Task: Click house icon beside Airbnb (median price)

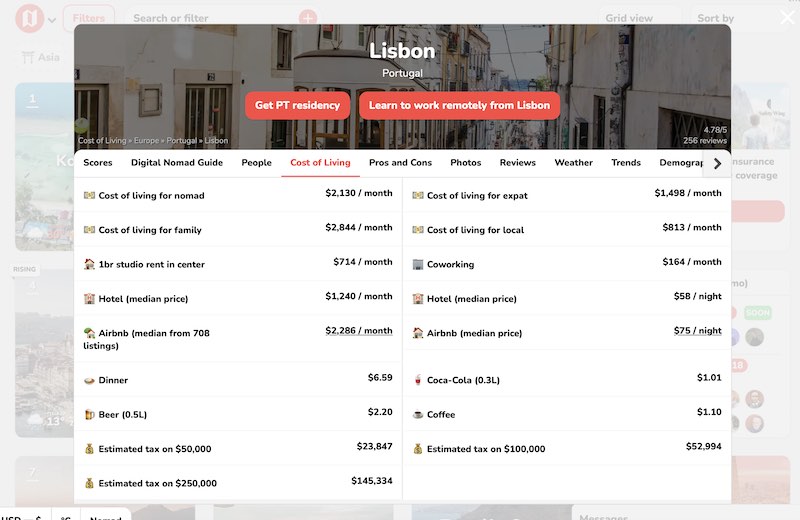Action: click(418, 333)
